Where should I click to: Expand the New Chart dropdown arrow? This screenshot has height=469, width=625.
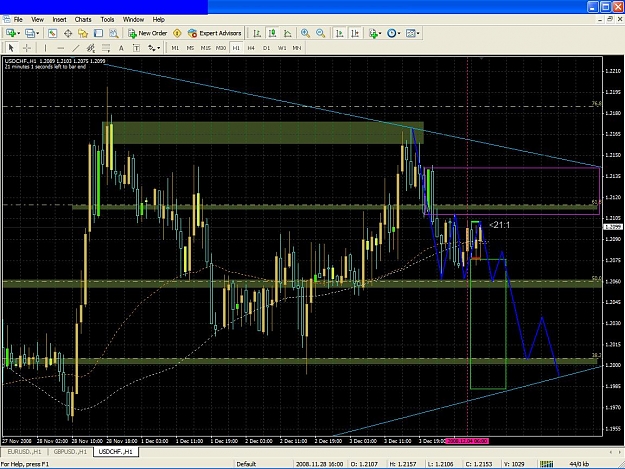click(x=19, y=33)
